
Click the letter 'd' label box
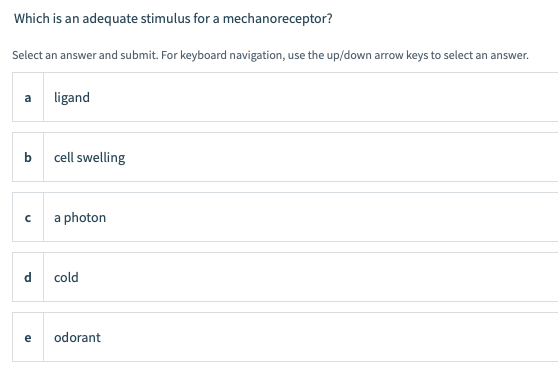click(x=28, y=277)
